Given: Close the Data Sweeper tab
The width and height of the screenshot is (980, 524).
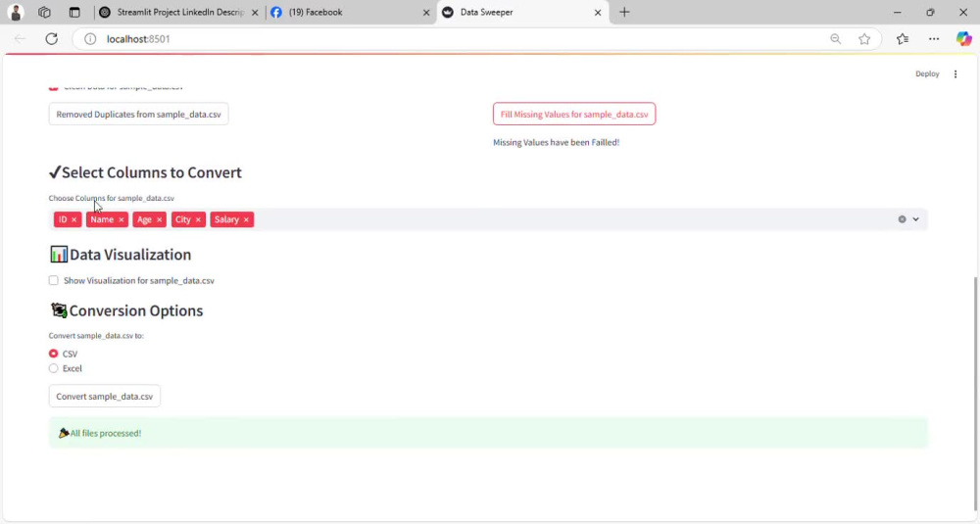Looking at the screenshot, I should coord(598,13).
